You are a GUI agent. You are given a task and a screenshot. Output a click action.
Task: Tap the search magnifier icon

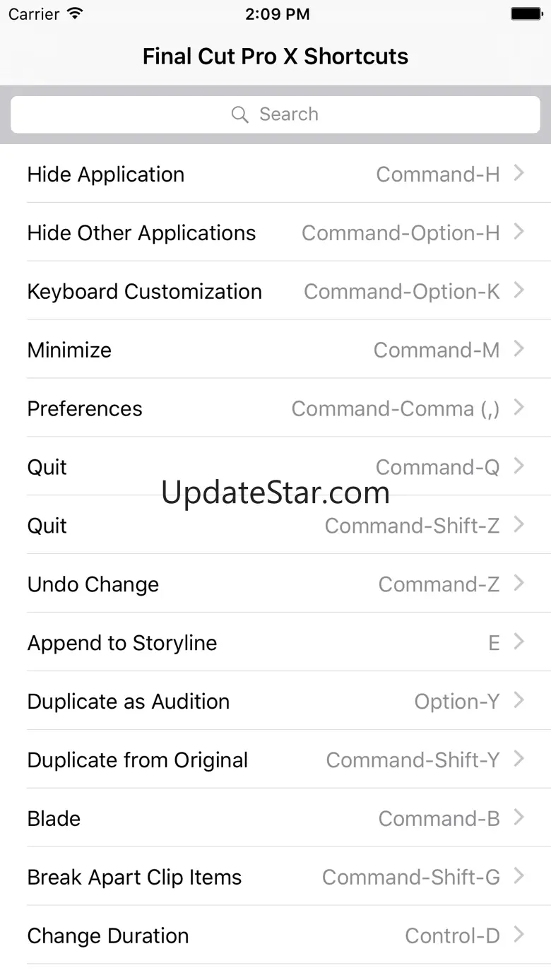click(240, 114)
